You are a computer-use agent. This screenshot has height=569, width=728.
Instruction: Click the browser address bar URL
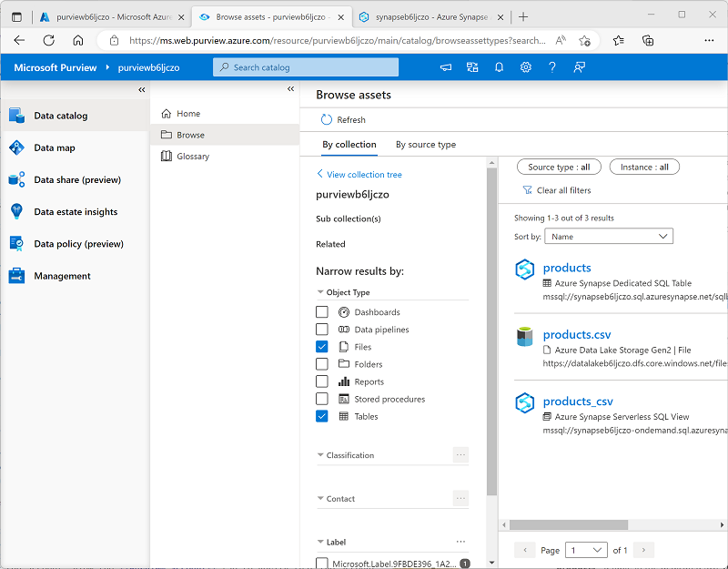(x=338, y=41)
